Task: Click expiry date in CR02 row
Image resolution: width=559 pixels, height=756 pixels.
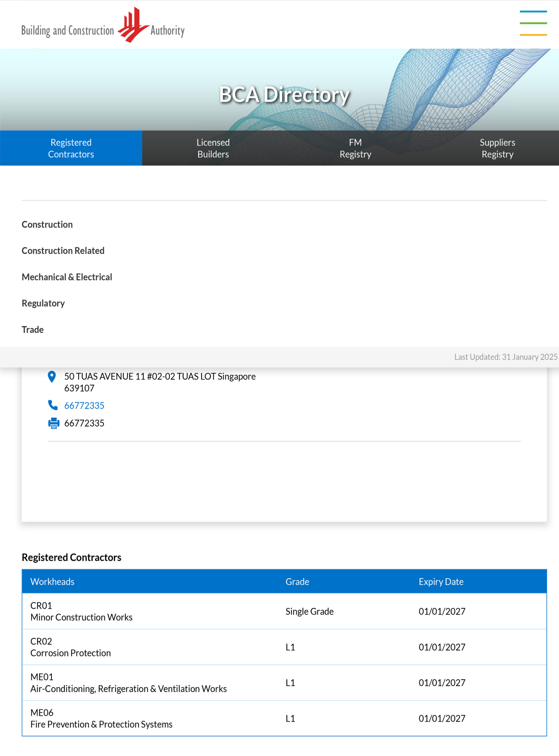Action: 442,647
